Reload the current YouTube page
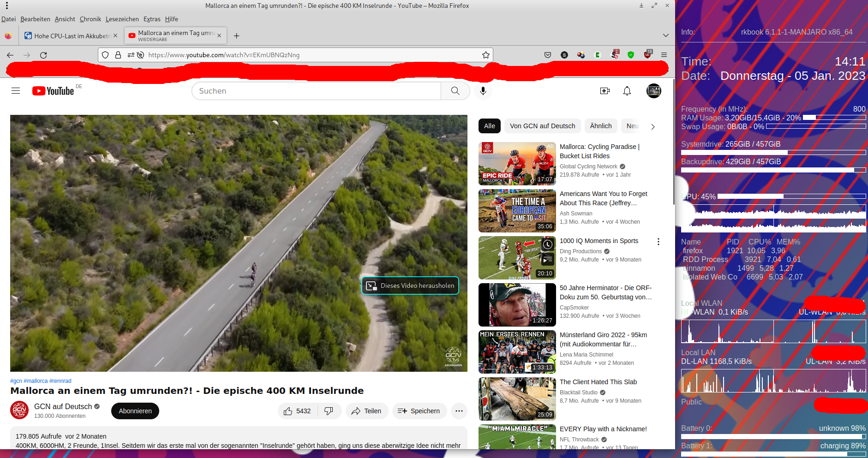The height and width of the screenshot is (458, 868). (43, 55)
